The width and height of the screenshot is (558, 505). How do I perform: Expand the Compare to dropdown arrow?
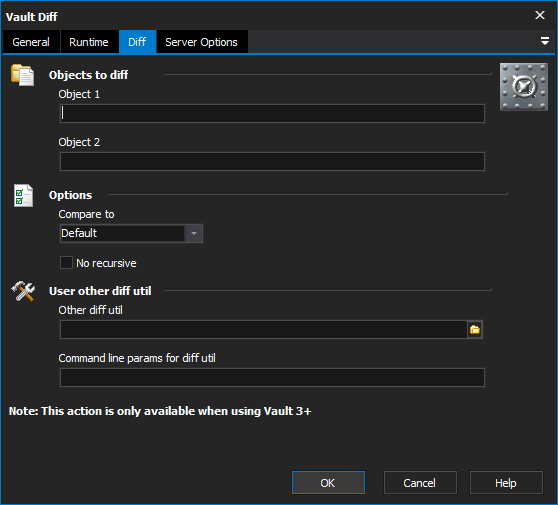(x=194, y=233)
